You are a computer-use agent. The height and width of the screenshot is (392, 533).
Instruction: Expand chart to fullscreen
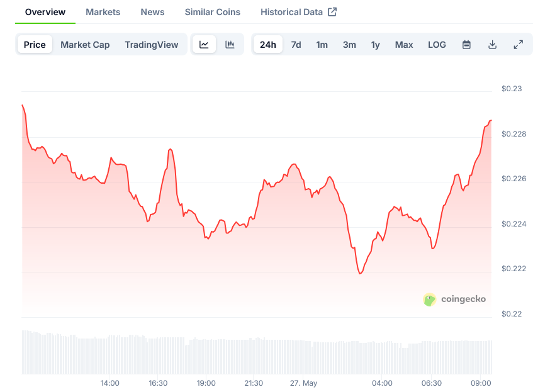pos(518,45)
